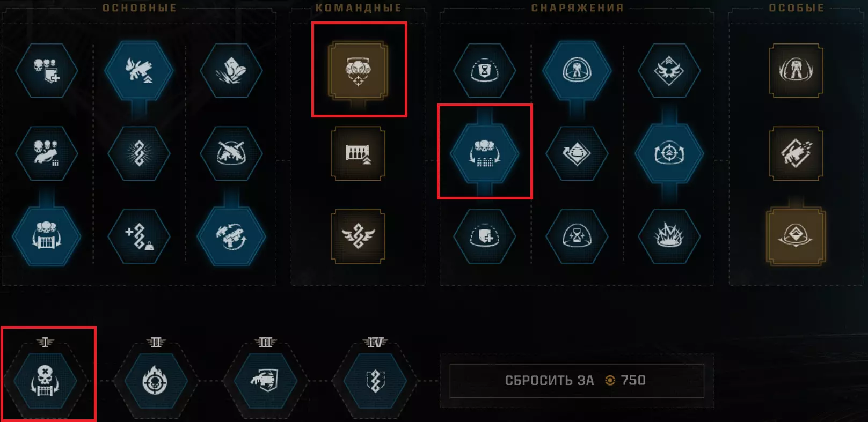Select the marine inside dome blue perk

577,70
